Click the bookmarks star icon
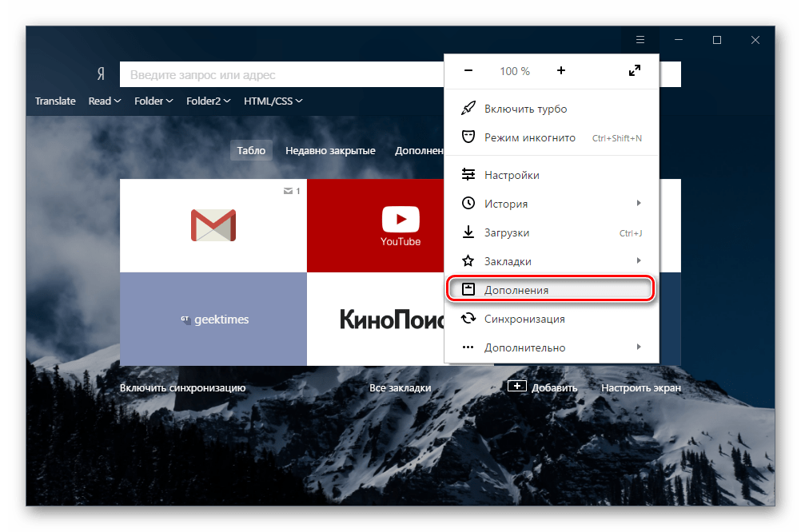The height and width of the screenshot is (532, 801). [468, 261]
